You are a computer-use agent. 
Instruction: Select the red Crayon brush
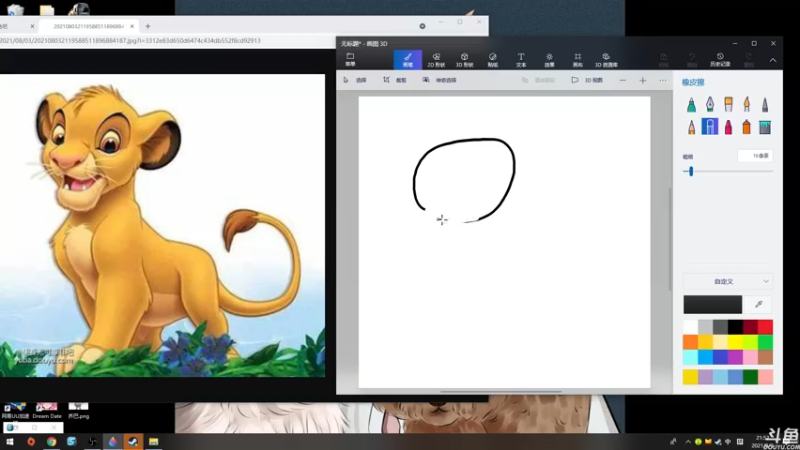point(728,127)
